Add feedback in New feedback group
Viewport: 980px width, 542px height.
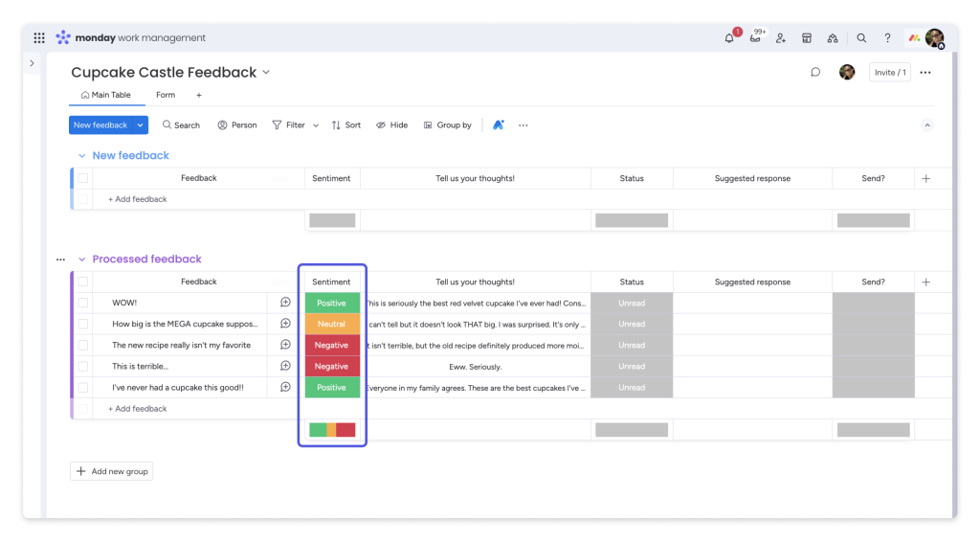138,199
